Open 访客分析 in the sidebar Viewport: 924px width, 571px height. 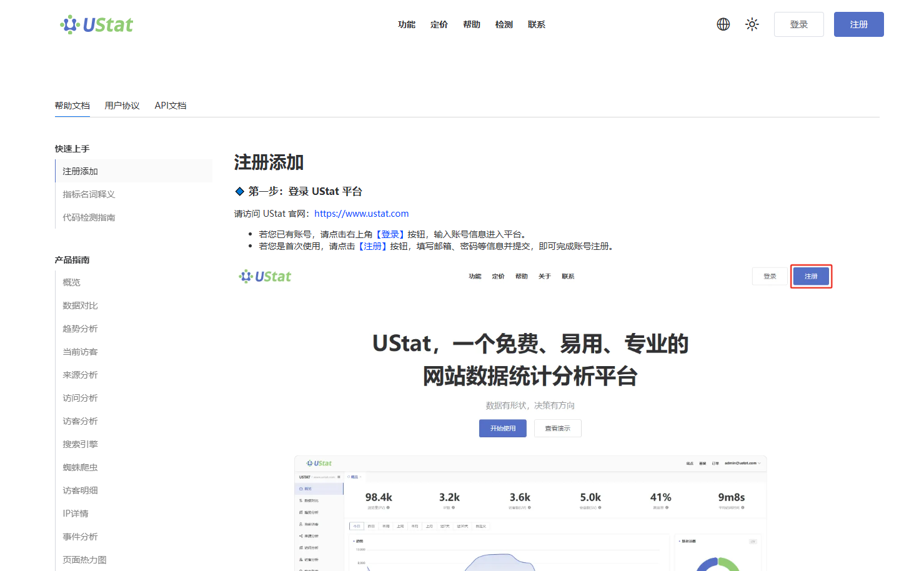134,421
